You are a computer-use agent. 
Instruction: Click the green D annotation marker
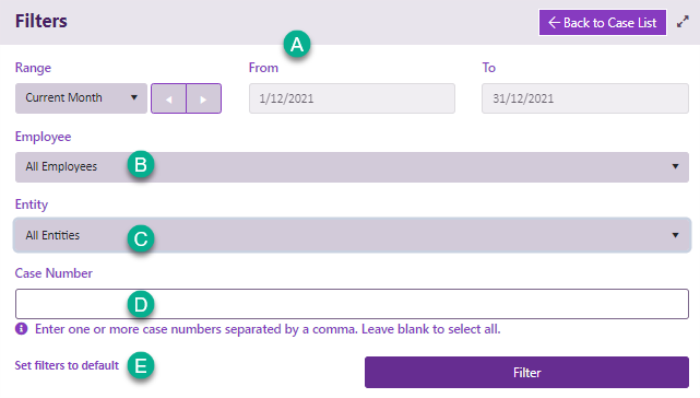(x=141, y=304)
